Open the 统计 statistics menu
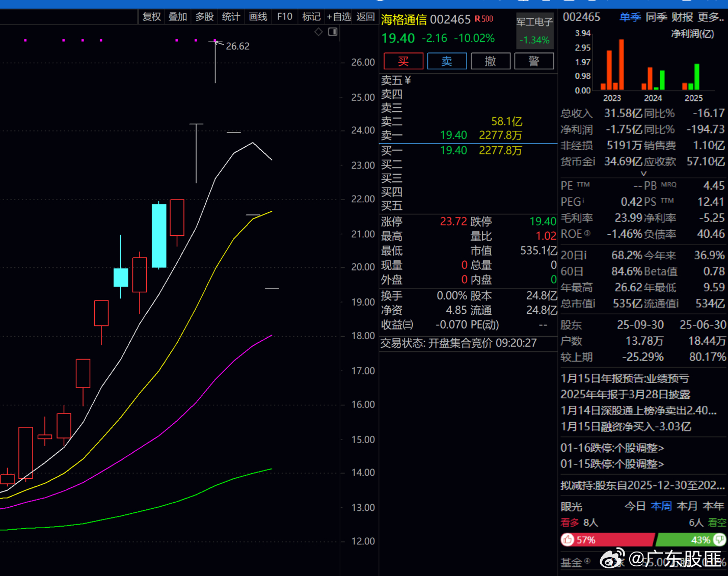The image size is (728, 576). [231, 17]
